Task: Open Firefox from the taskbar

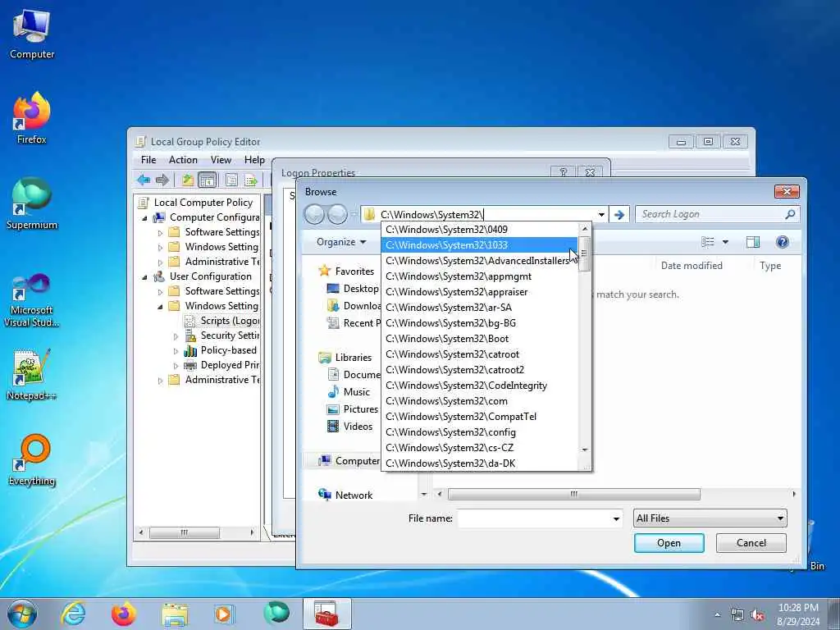Action: 124,614
